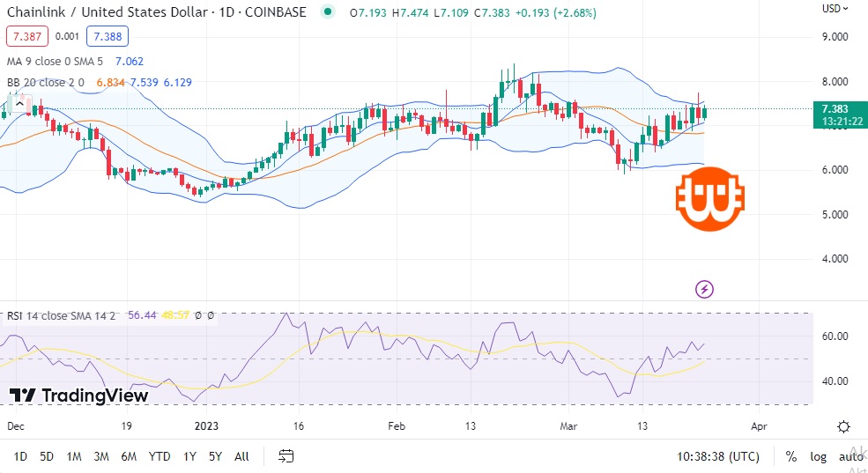Click the 5.000 price axis label
This screenshot has height=473, width=868.
[x=835, y=215]
